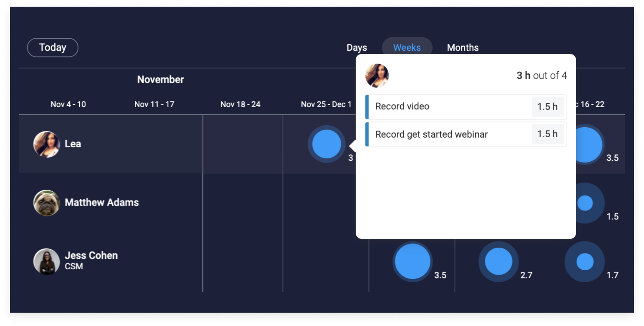Click Lea's workload bubble showing 3.5
The image size is (644, 326).
tap(588, 144)
